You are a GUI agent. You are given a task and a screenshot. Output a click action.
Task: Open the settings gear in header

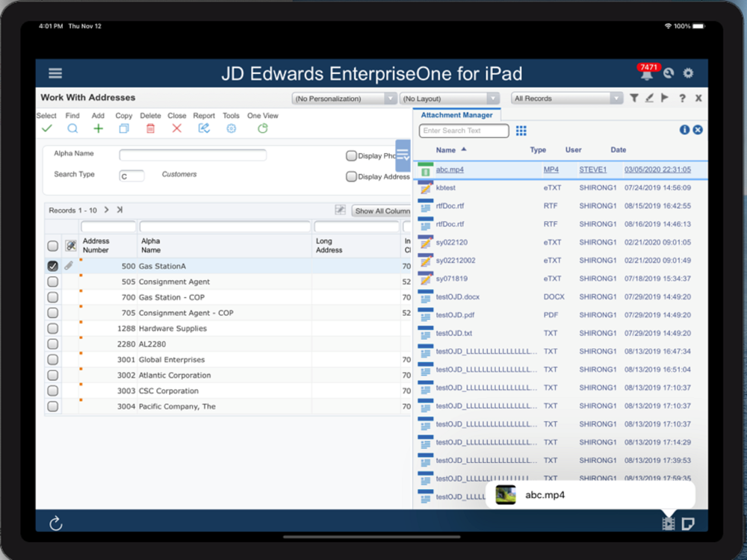click(x=688, y=73)
